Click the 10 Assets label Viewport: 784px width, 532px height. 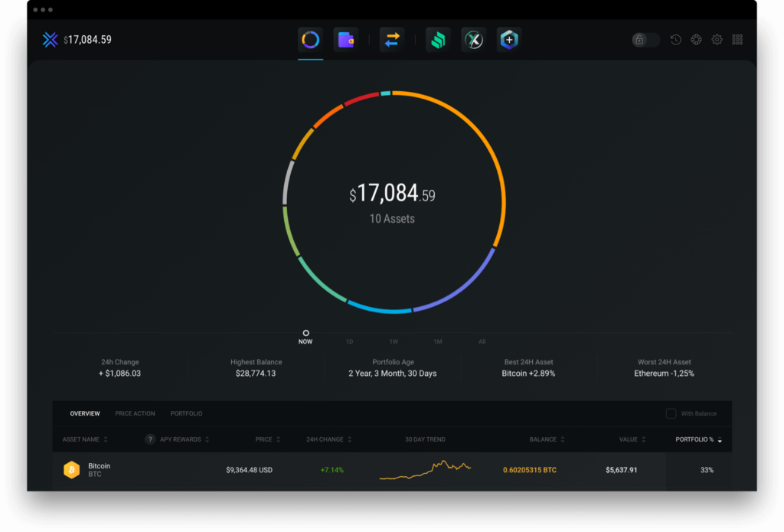coord(392,218)
